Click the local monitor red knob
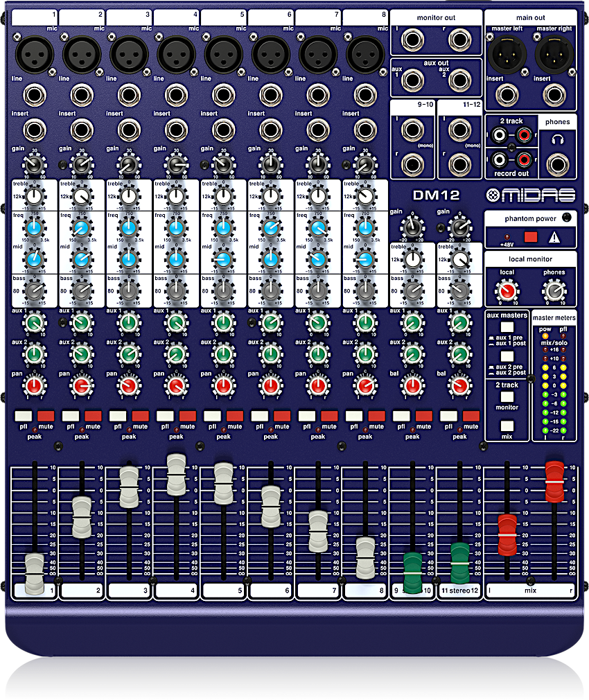 click(x=508, y=292)
